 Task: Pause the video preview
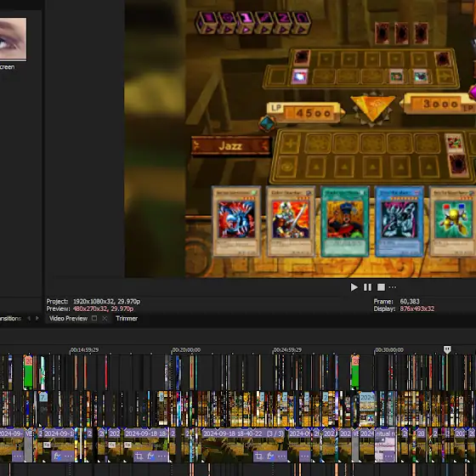(367, 287)
